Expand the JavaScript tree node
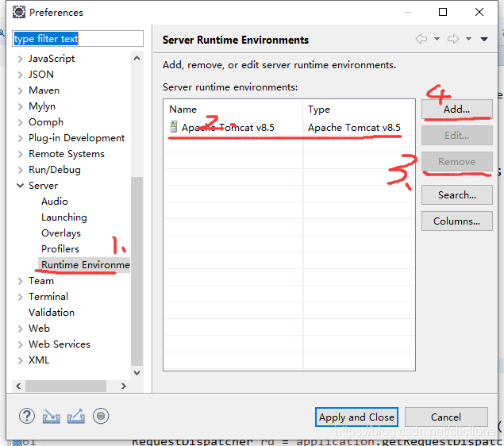 click(x=21, y=59)
